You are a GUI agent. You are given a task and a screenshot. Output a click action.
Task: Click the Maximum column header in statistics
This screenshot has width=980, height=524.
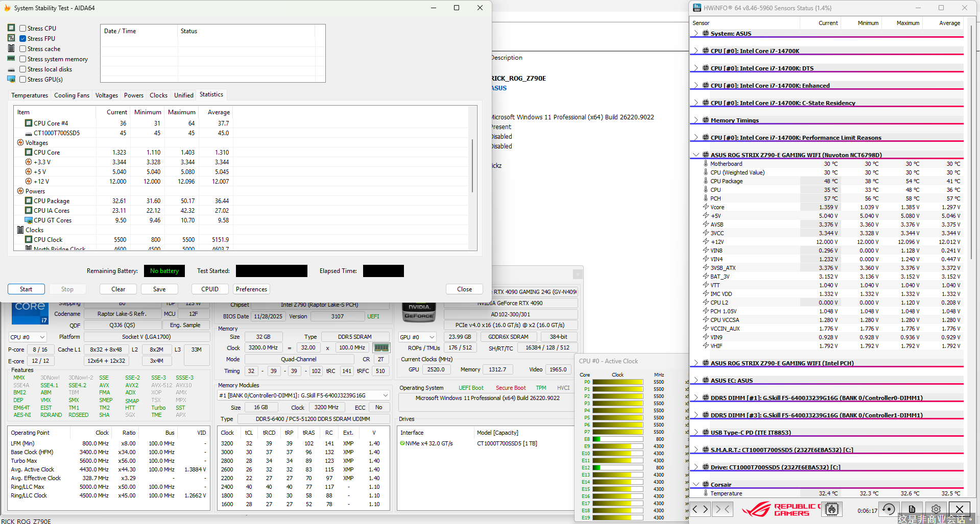click(x=182, y=112)
